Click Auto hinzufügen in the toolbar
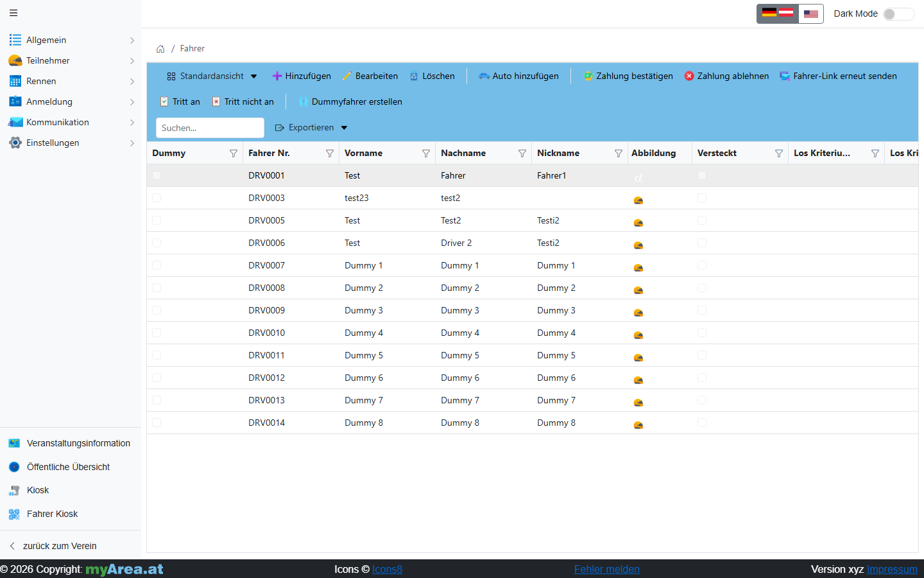The image size is (924, 578). [x=518, y=76]
